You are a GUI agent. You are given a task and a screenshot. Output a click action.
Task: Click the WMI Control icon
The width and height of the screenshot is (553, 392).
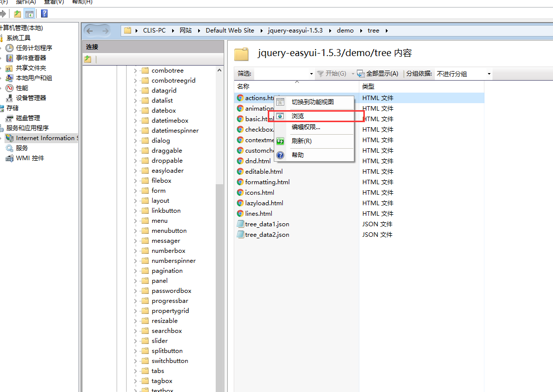[x=10, y=158]
